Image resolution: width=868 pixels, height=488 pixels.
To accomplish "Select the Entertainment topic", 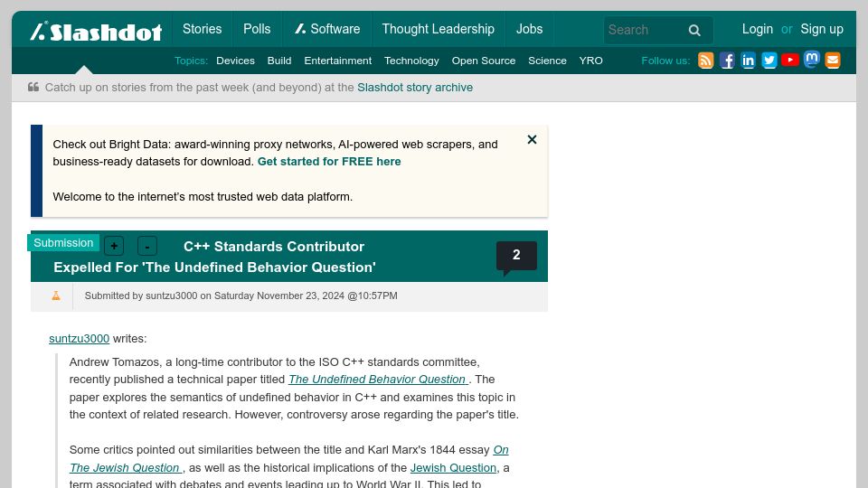I will point(337,61).
